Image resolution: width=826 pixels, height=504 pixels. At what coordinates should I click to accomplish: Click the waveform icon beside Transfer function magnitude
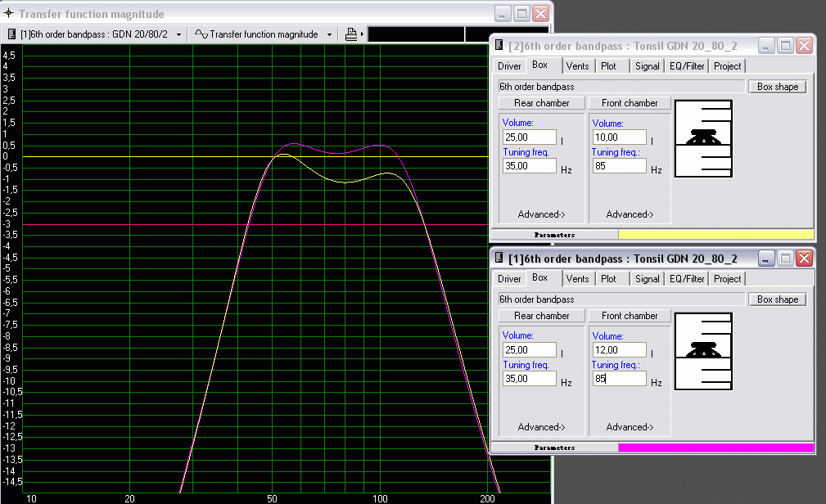point(200,34)
